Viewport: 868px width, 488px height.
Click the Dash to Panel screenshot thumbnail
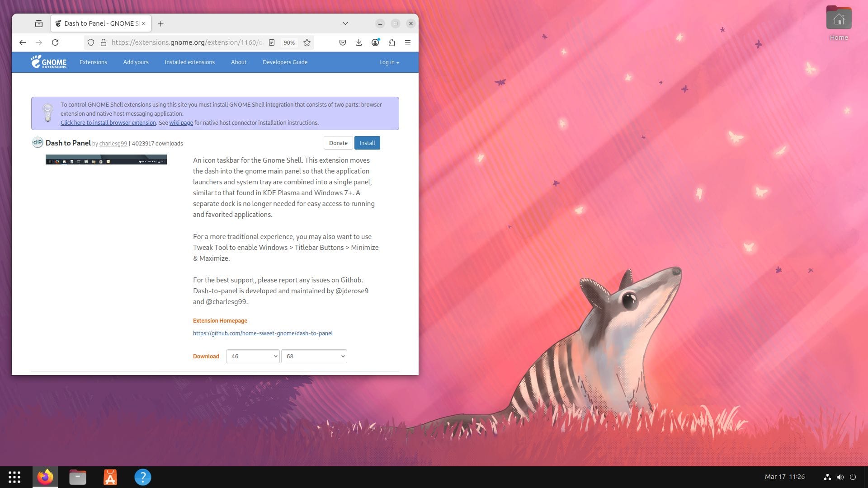pos(106,160)
